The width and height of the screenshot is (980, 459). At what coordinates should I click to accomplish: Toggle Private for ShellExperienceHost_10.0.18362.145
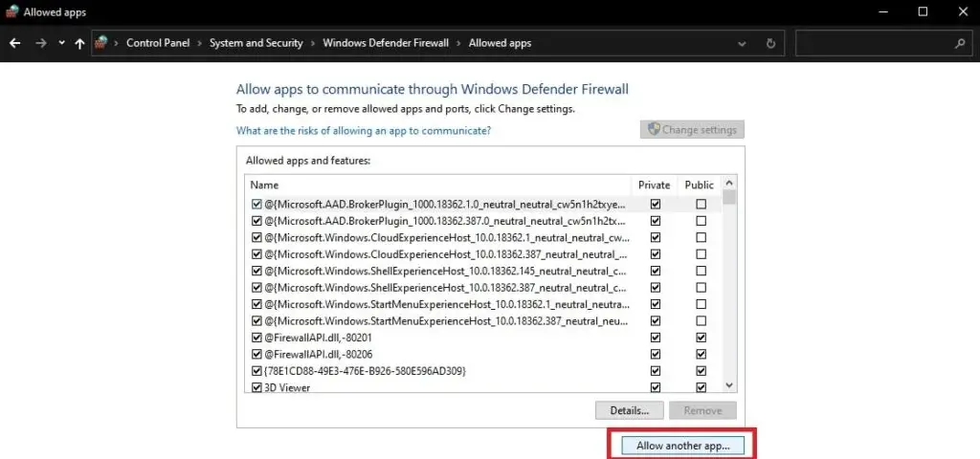pos(655,271)
